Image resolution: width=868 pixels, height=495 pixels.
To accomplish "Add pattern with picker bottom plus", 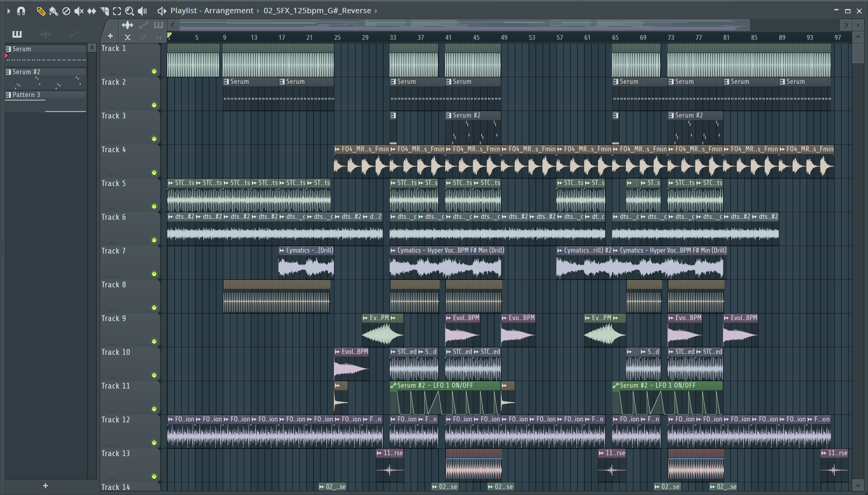I will [46, 486].
